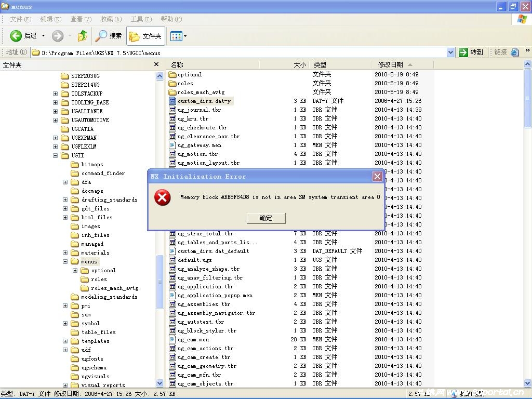Select the ug_gateway.men file icon
Screen dimensions: 532x399
(172, 145)
